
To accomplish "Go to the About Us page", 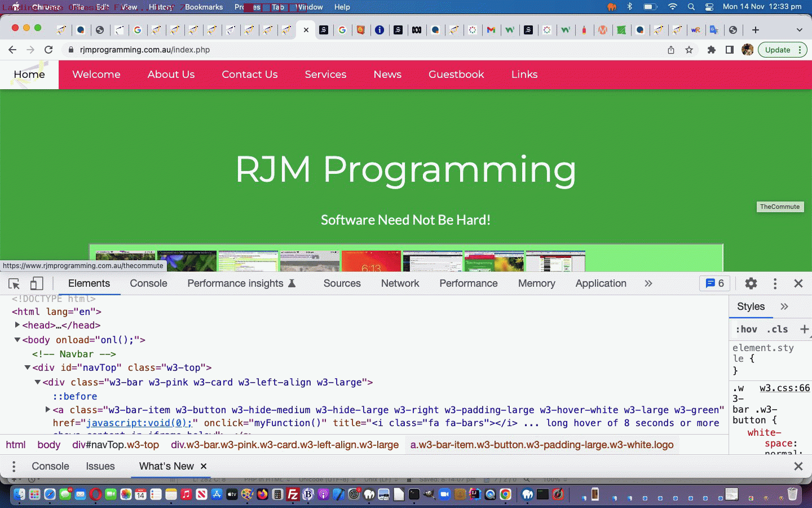I will [x=171, y=75].
